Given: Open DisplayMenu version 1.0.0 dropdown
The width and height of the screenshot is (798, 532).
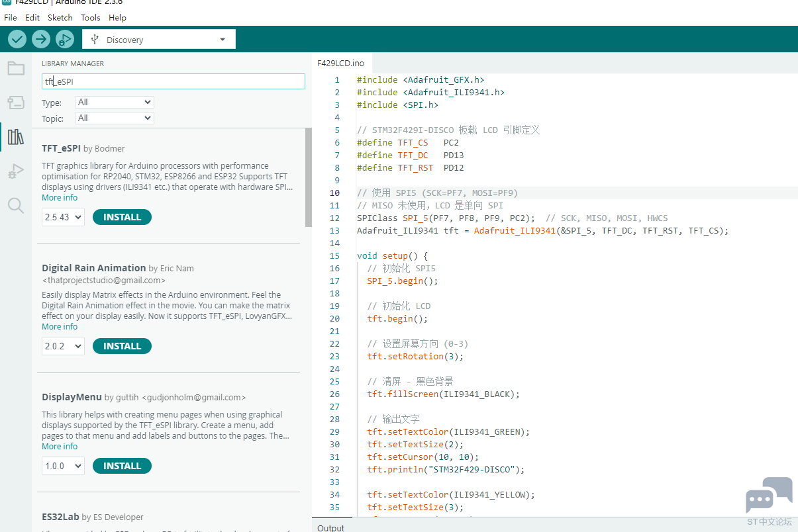Looking at the screenshot, I should 63,466.
